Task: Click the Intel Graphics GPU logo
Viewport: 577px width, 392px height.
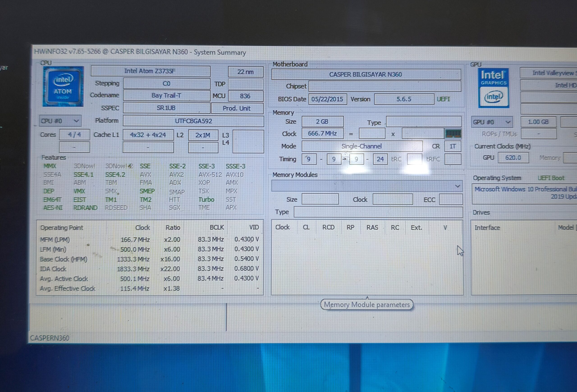Action: [494, 88]
